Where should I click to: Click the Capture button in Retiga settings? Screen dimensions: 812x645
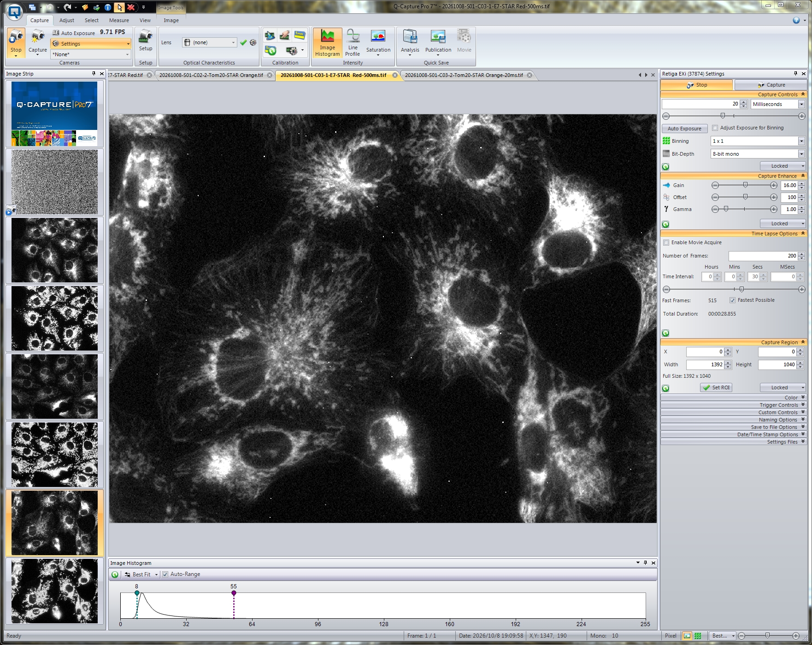click(x=771, y=85)
